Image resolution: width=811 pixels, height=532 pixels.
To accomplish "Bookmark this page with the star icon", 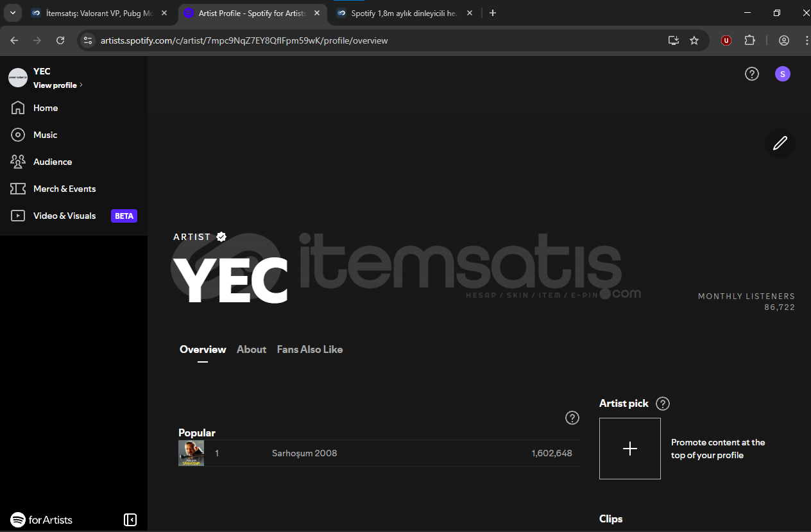I will point(694,40).
